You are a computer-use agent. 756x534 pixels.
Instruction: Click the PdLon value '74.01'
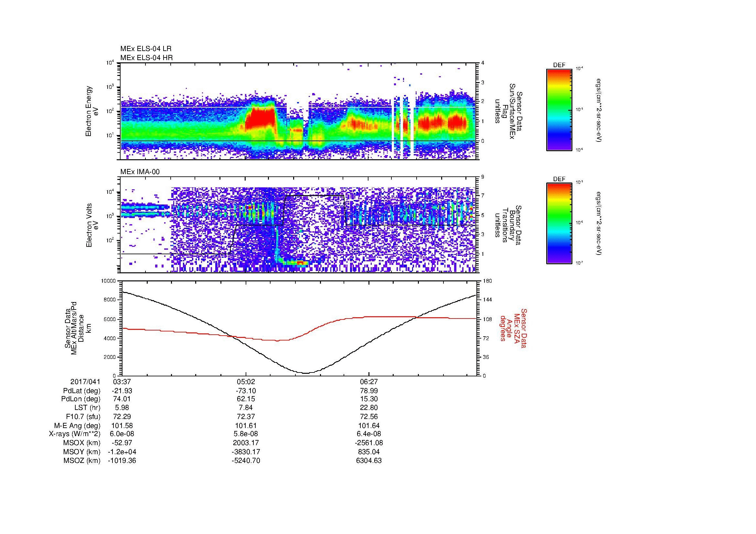(122, 399)
